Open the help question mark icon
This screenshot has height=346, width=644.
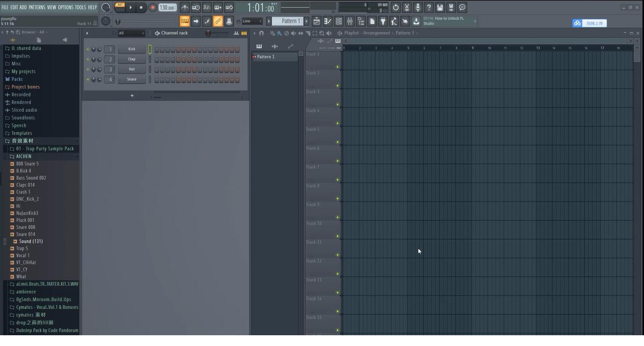tap(429, 7)
